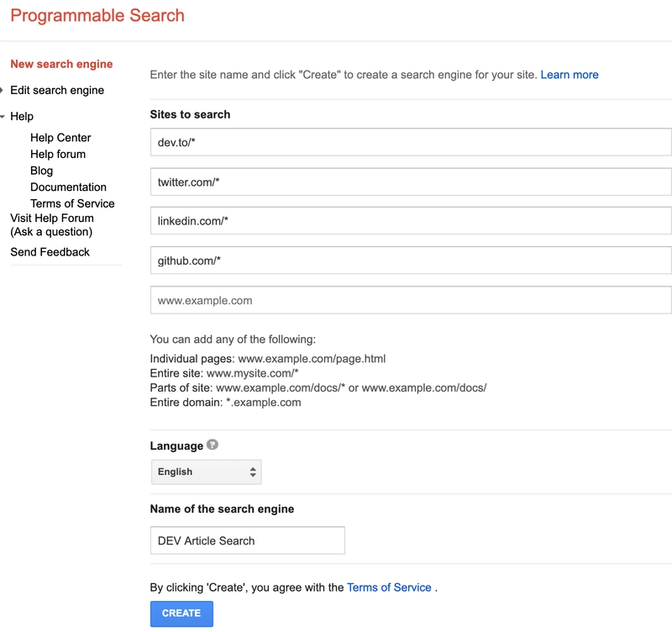Click Visit Help Forum (Ask a question)
This screenshot has height=632, width=672.
click(x=52, y=224)
